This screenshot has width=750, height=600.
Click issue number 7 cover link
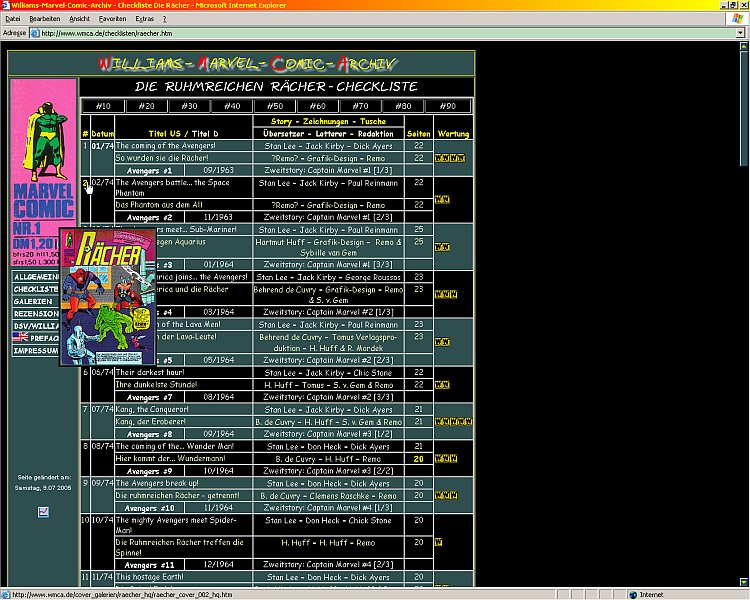(85, 409)
